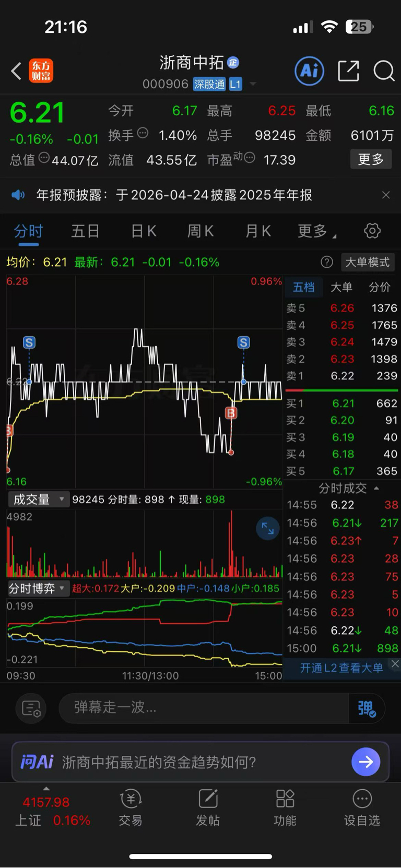Open the 交易 trade icon
Viewport: 401px width, 868px height.
131,808
